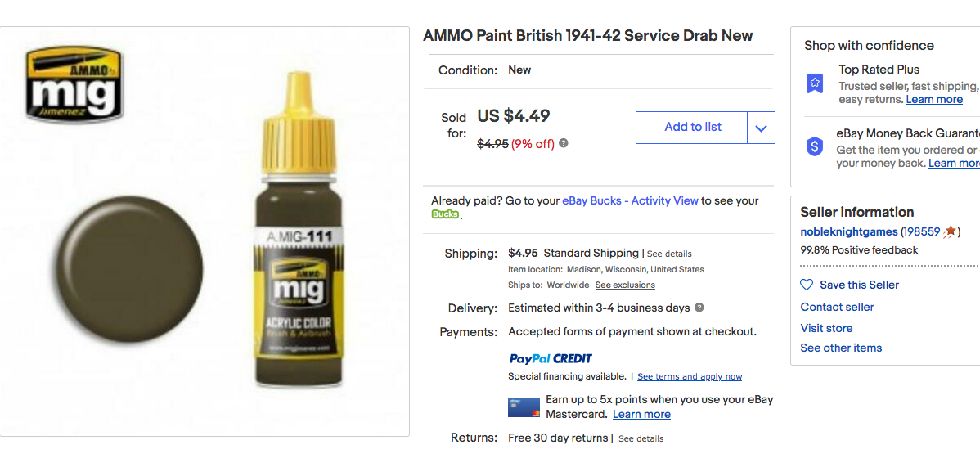This screenshot has width=980, height=454.
Task: Click the Top Rated Plus badge icon
Action: pos(815,83)
